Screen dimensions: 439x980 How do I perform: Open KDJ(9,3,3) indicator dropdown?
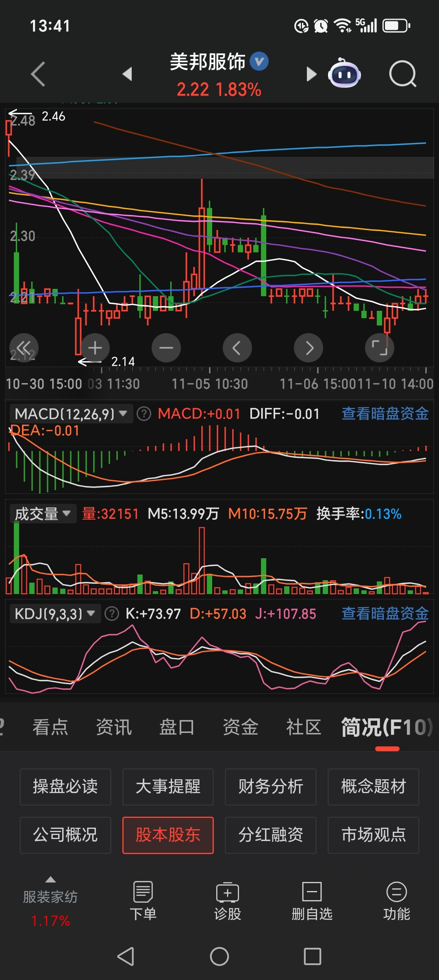(x=55, y=614)
